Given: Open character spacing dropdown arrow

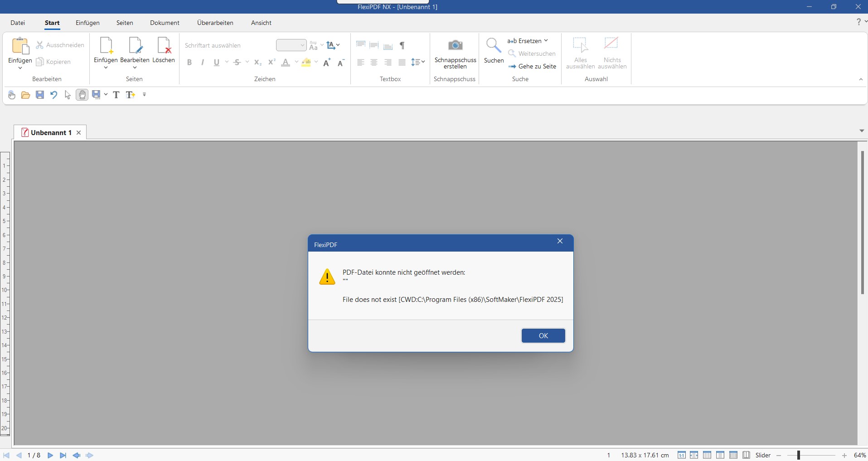Looking at the screenshot, I should coord(338,45).
